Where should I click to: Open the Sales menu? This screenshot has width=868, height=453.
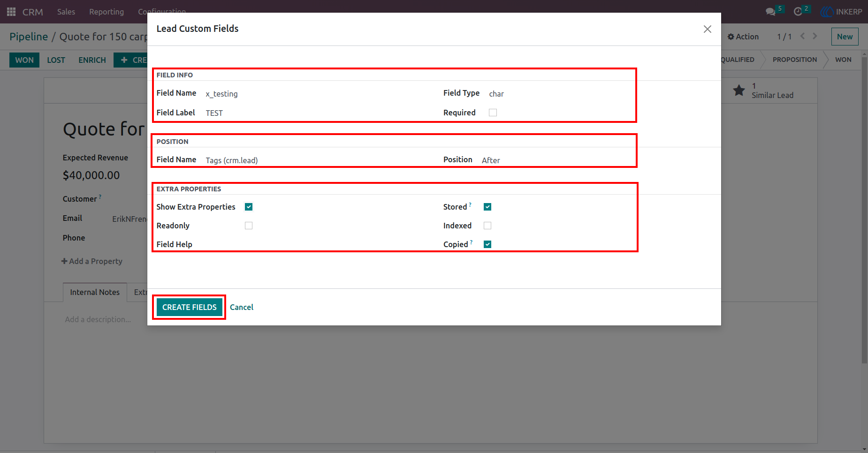tap(66, 12)
